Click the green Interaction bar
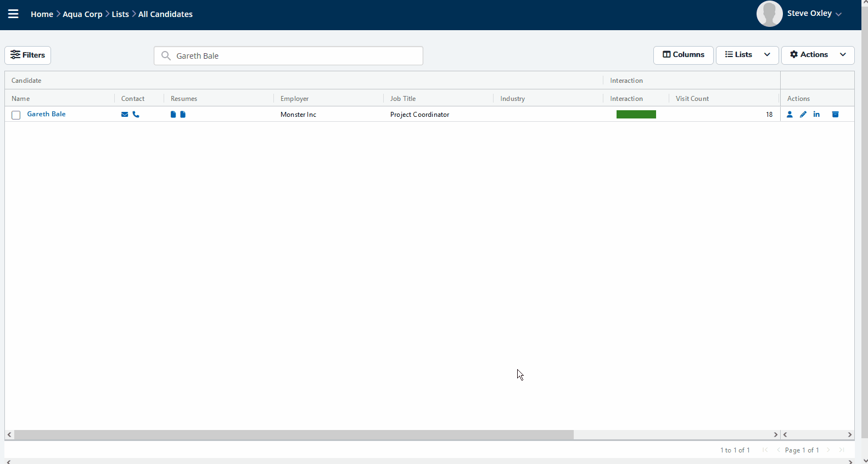This screenshot has width=868, height=464. coord(636,115)
